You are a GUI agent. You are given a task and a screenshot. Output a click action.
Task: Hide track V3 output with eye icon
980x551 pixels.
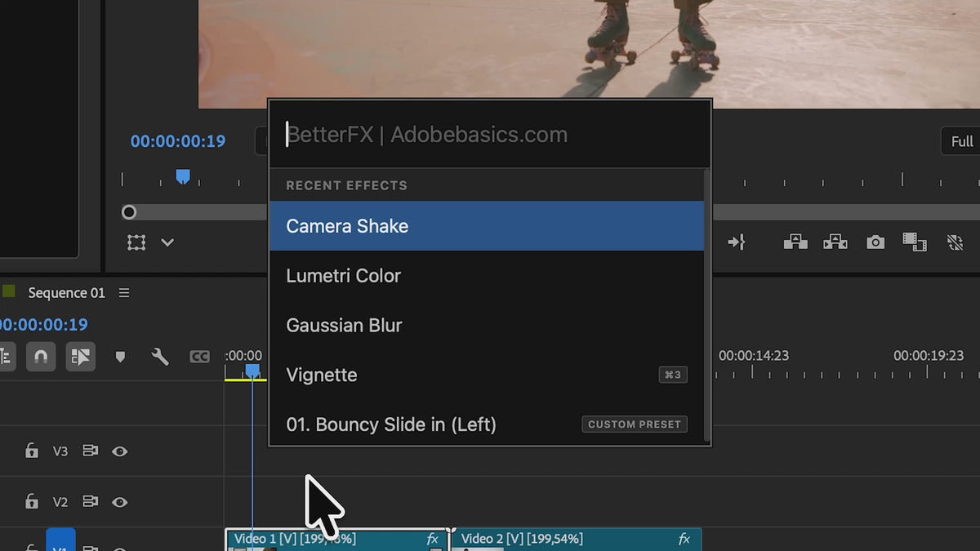[x=119, y=451]
